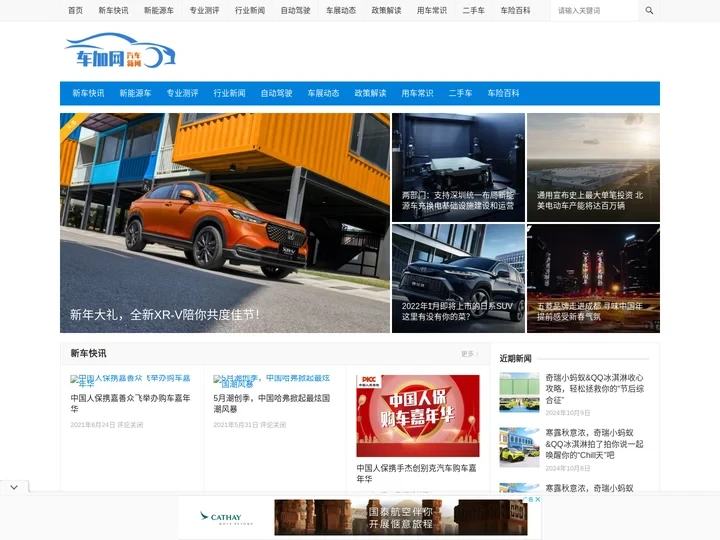Open the 五菱品牌走进成都 article tile

[593, 278]
